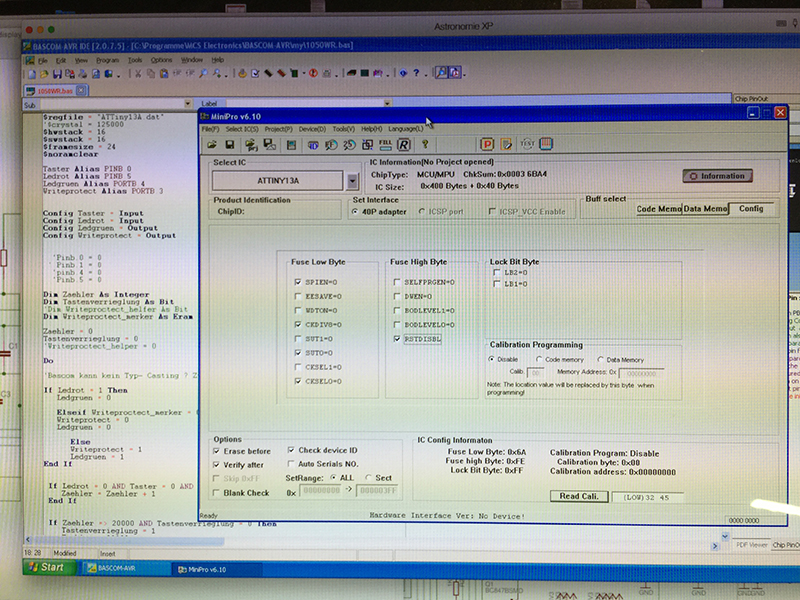Click the BASCOM paste clipboard icon

tap(164, 74)
